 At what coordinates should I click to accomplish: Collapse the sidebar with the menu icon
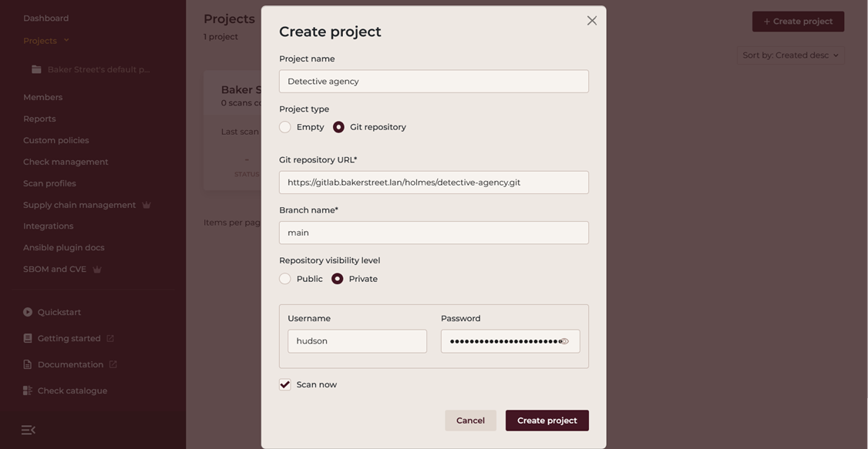(x=29, y=430)
